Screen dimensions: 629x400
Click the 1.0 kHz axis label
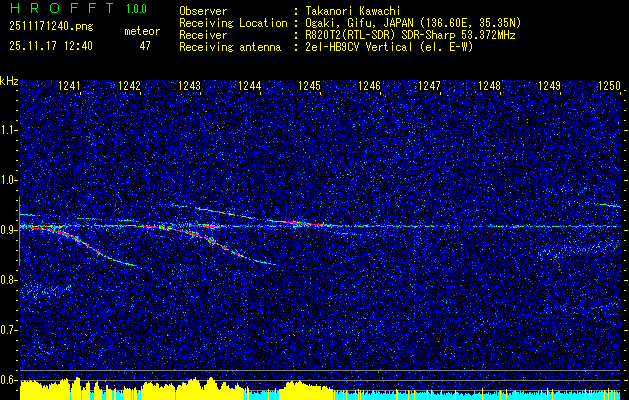coord(9,180)
